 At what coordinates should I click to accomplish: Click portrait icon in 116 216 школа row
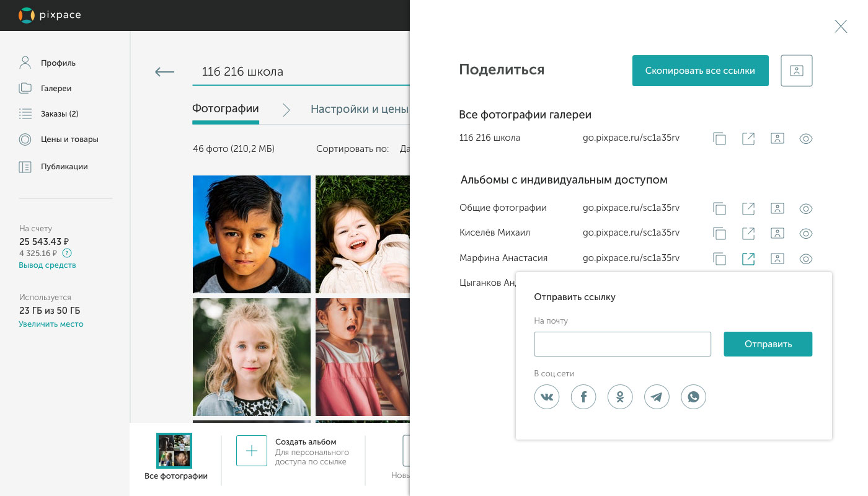(x=777, y=138)
